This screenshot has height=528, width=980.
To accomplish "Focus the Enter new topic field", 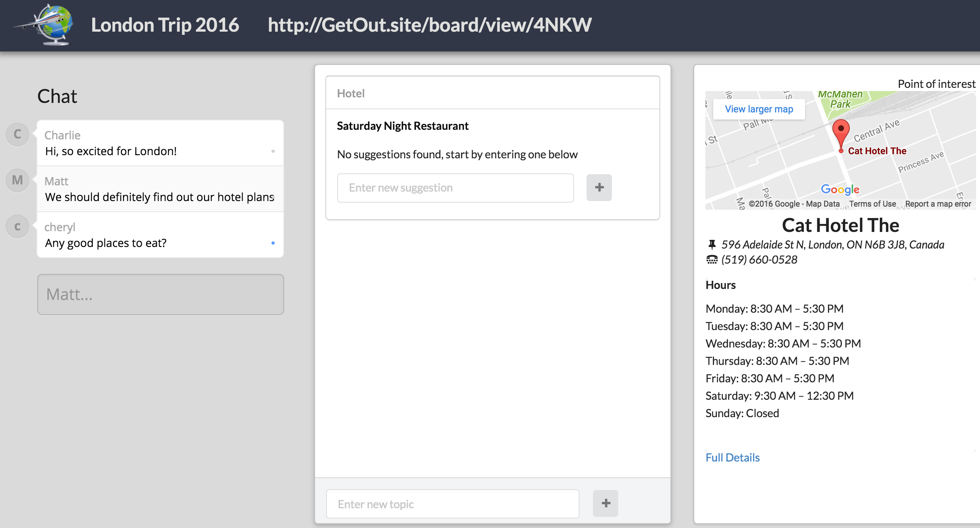I will [x=452, y=504].
